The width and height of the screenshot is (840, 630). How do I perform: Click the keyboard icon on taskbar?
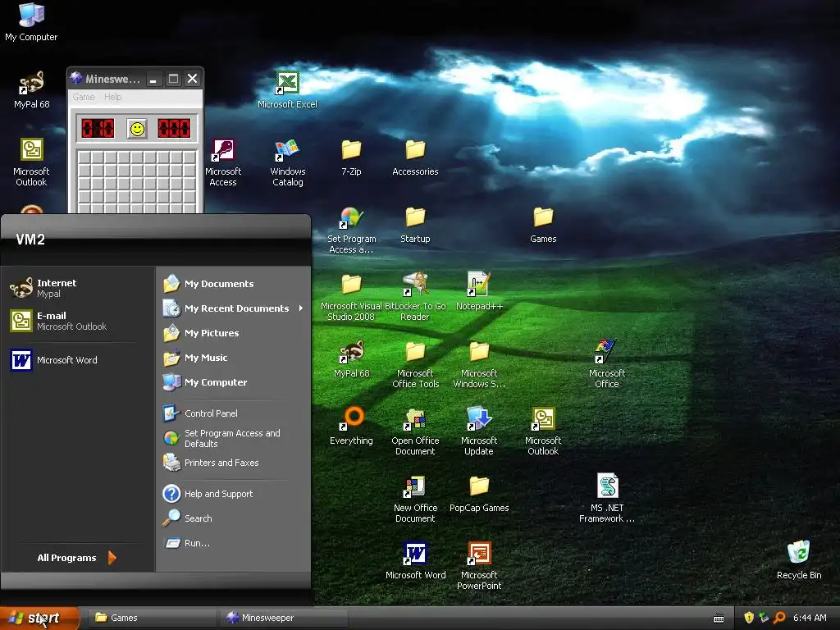tap(719, 619)
